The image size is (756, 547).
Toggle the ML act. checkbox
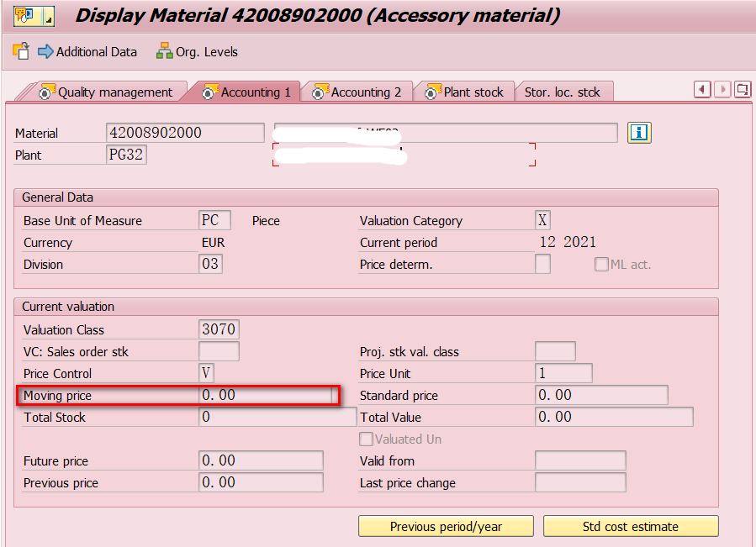600,265
